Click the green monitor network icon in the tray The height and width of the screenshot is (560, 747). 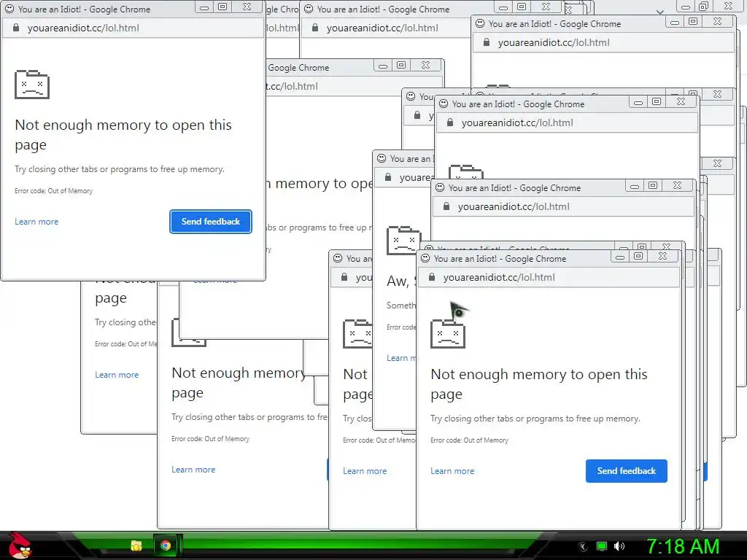click(x=602, y=547)
